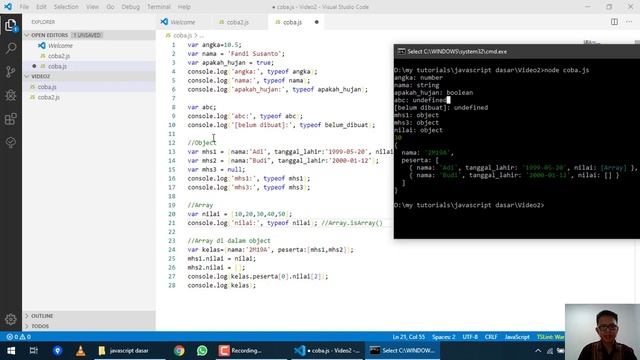Viewport: 640px width, 360px height.
Task: Click the //Object comment on line 12
Action: (x=202, y=143)
